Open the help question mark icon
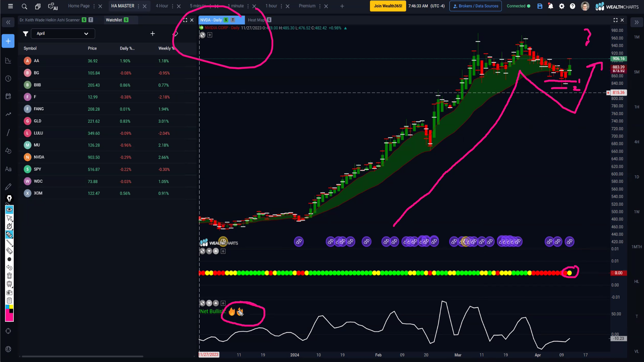The image size is (644, 362). coord(573,6)
